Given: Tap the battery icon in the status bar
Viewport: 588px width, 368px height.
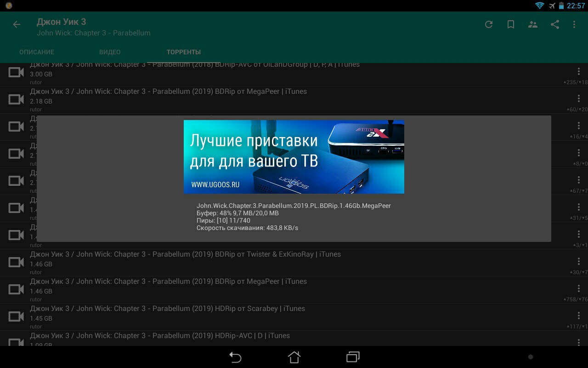Looking at the screenshot, I should 561,6.
